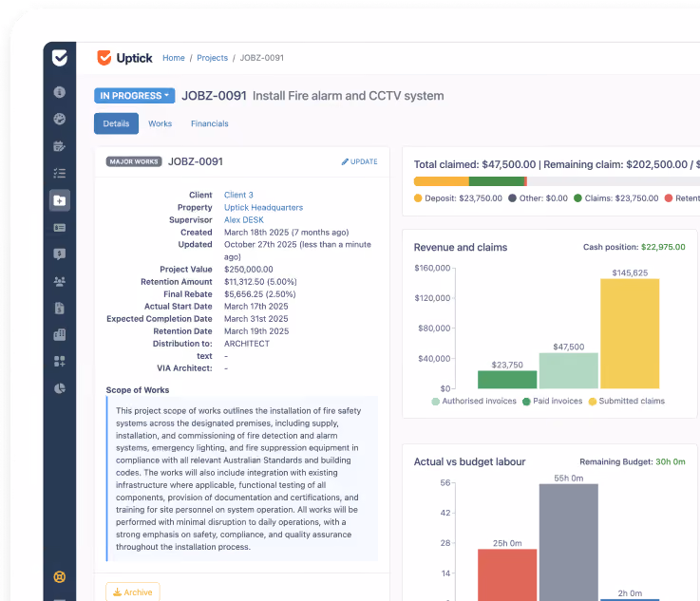Click the green claims segment of the claim bar

point(497,181)
